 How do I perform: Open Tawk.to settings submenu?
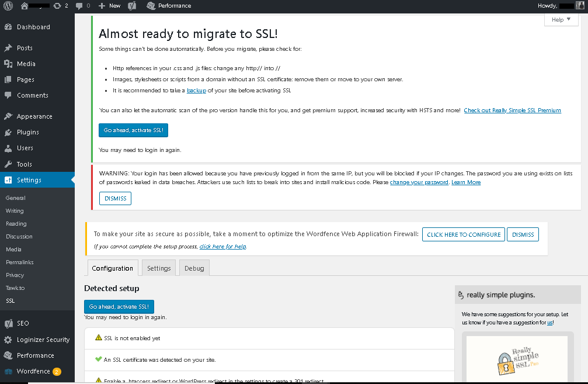point(15,288)
